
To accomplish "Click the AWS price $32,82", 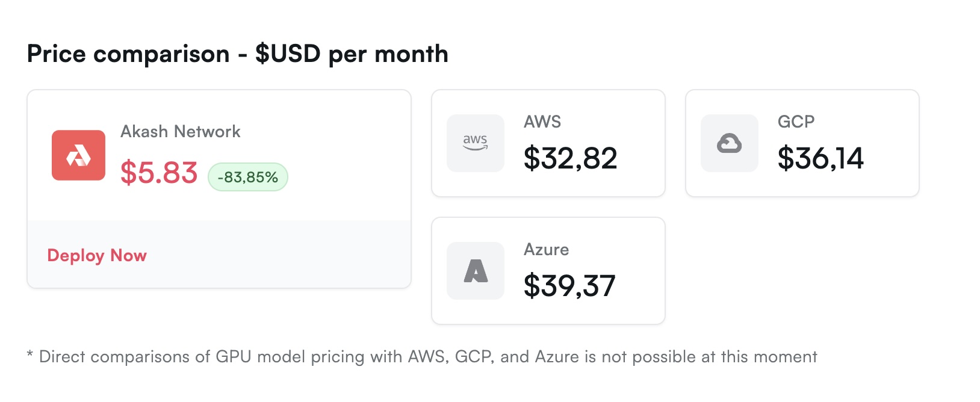I will 571,158.
